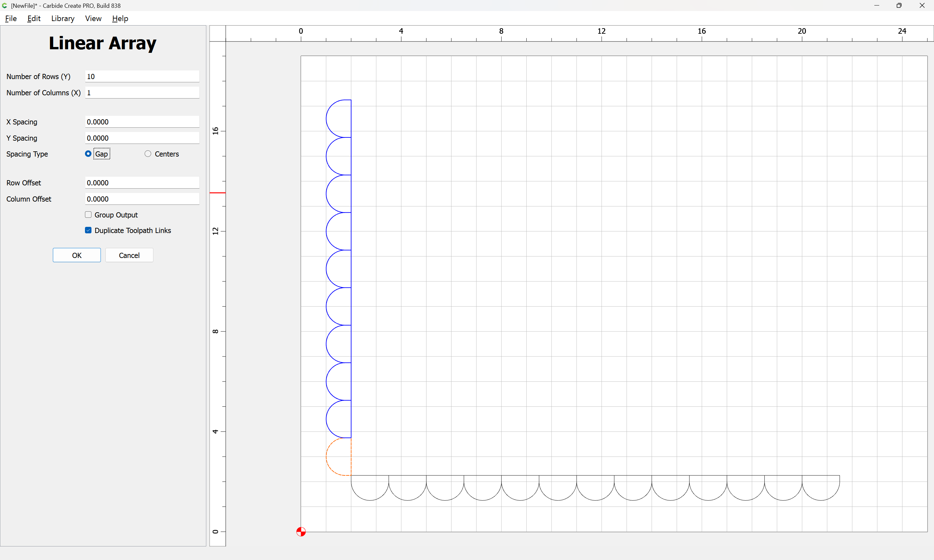Enable the Group Output checkbox

pyautogui.click(x=88, y=215)
